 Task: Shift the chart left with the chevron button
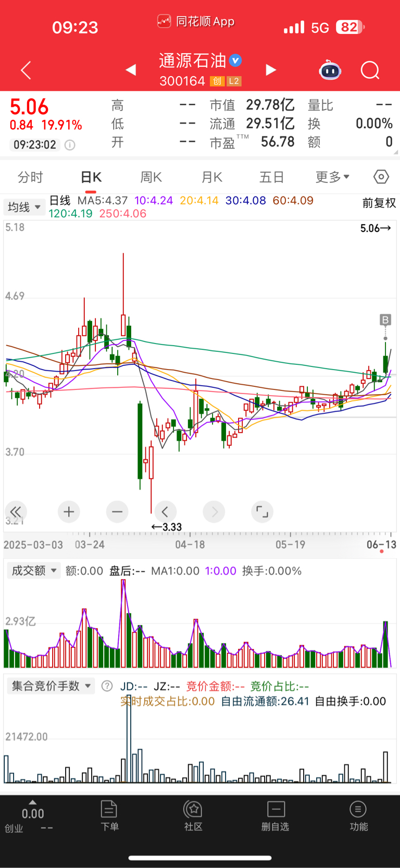(x=165, y=512)
